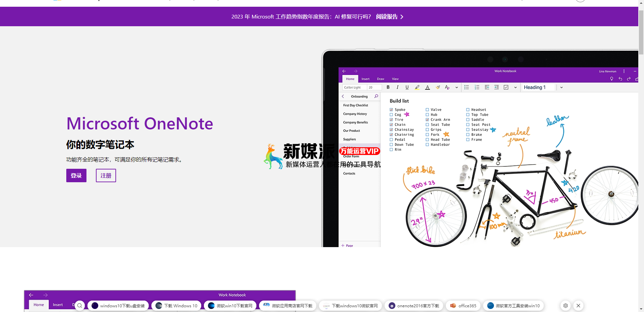Click + Page to add a page
644x312 pixels.
(x=347, y=245)
